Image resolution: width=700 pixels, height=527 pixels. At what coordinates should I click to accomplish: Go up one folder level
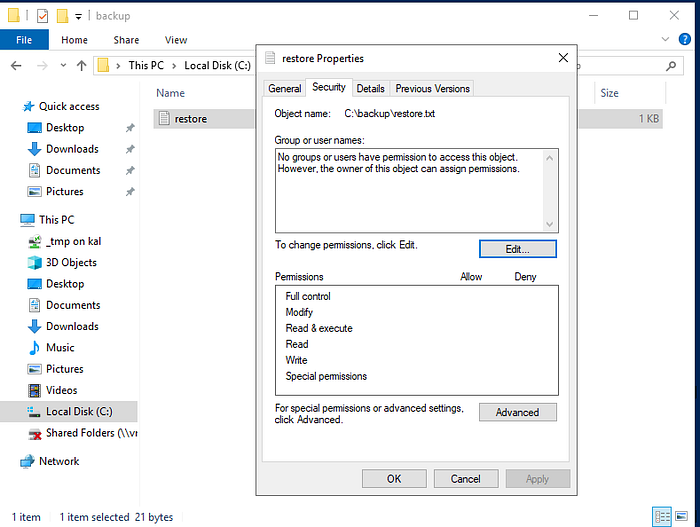(x=81, y=66)
